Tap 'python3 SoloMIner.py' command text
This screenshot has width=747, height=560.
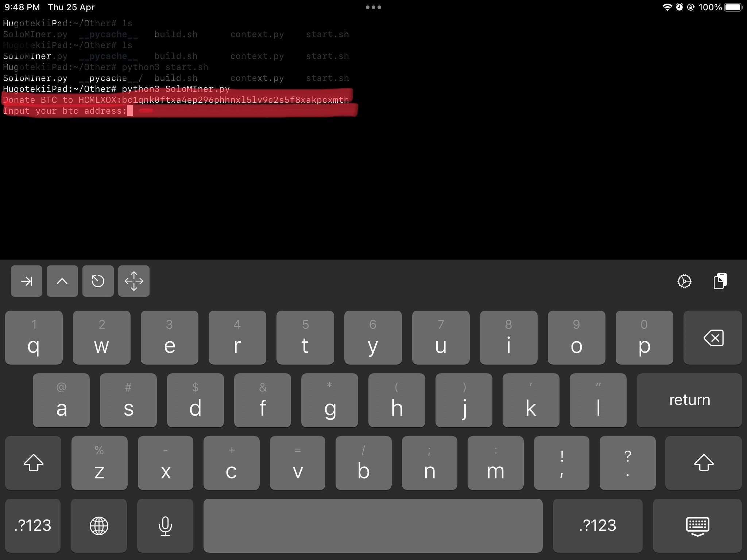(x=176, y=89)
